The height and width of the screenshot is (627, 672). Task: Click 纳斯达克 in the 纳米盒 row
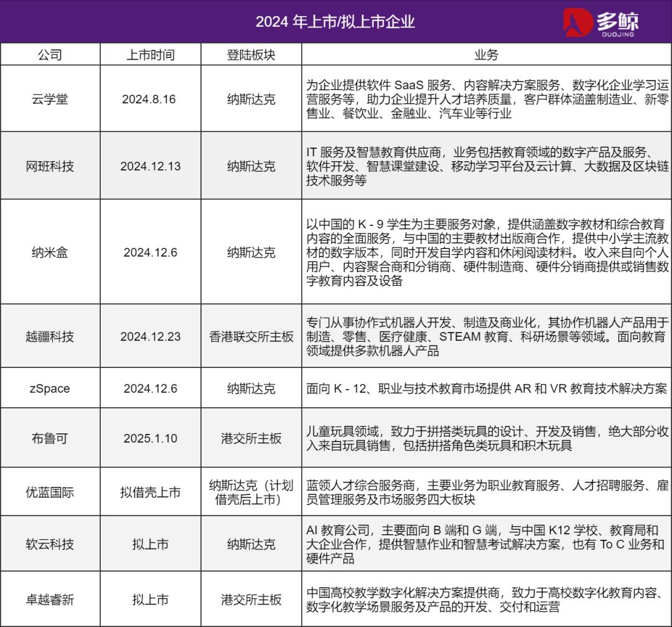click(x=251, y=252)
